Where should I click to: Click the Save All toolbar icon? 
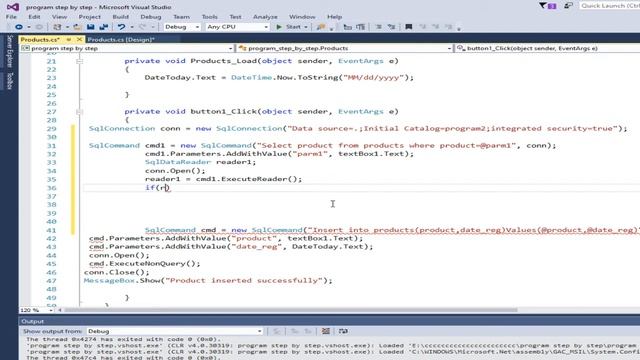tap(104, 27)
